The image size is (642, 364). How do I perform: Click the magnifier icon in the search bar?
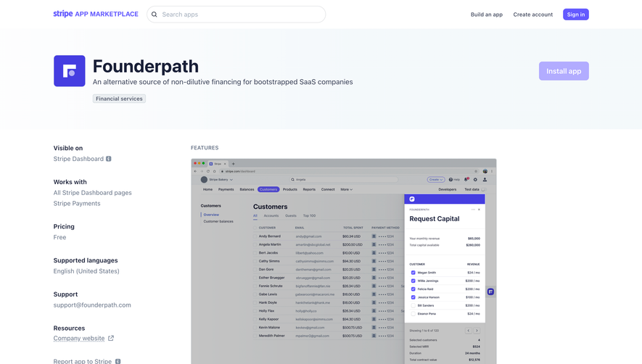tap(155, 15)
